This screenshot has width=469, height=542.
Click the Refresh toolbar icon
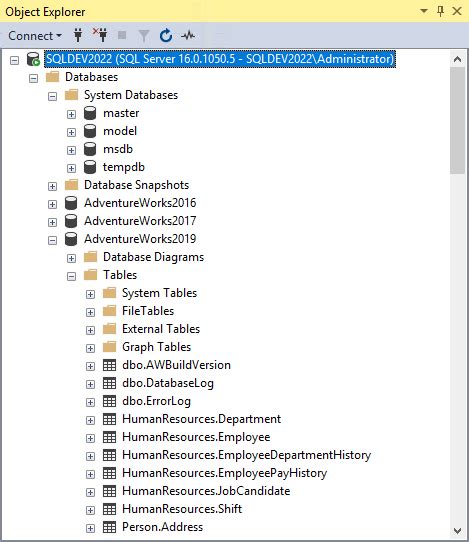[166, 36]
